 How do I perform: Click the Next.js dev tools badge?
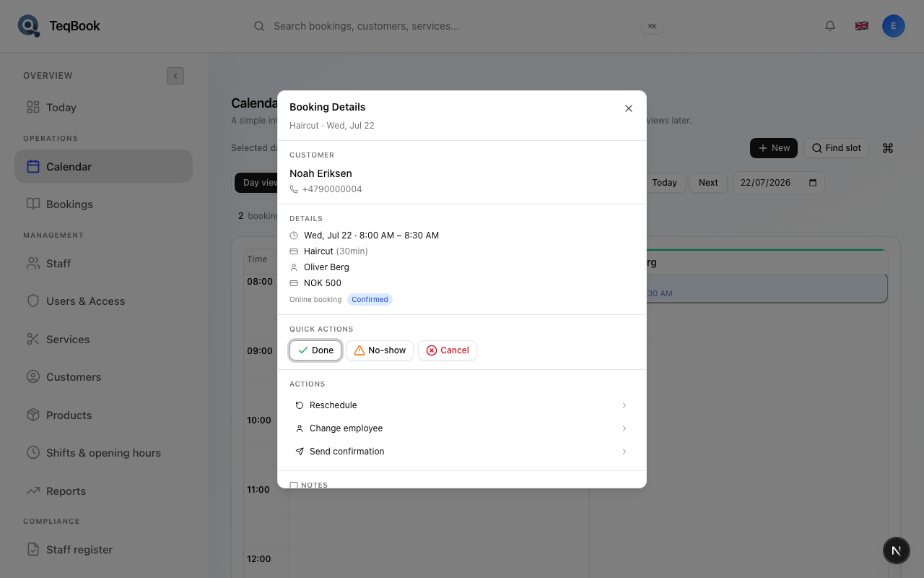click(x=897, y=551)
